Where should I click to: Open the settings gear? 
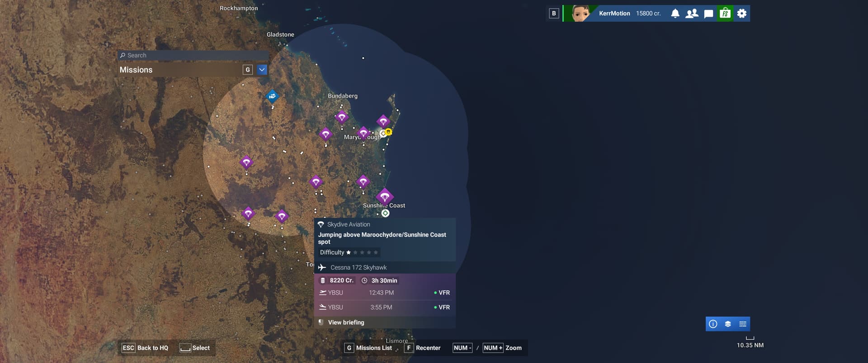[x=742, y=14]
